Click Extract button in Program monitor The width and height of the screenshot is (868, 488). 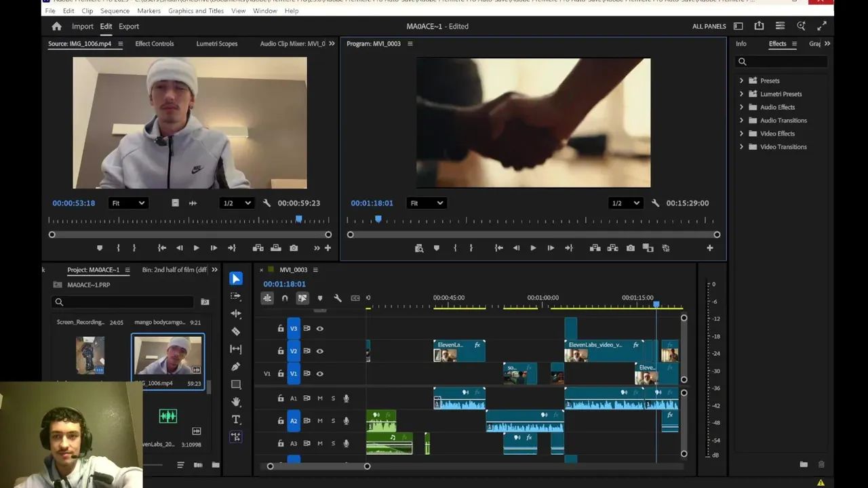612,248
